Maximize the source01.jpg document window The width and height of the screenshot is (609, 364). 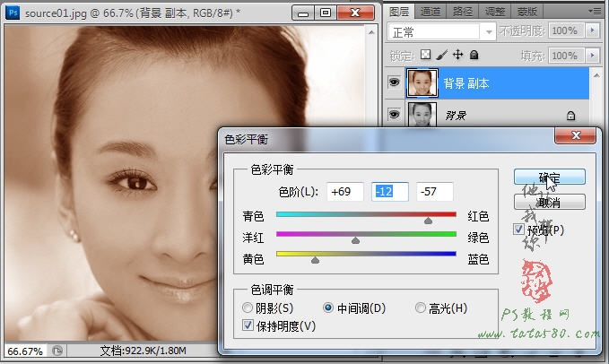tap(326, 13)
